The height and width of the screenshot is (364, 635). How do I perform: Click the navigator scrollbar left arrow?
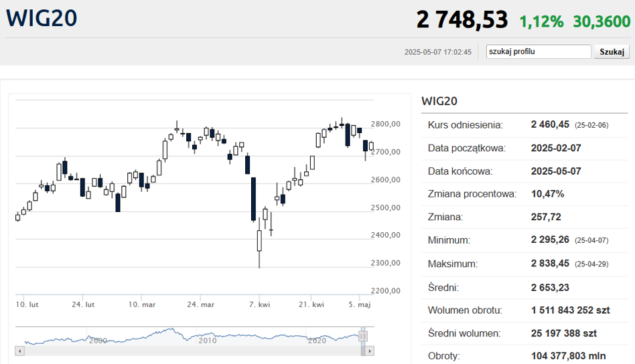pos(19,351)
